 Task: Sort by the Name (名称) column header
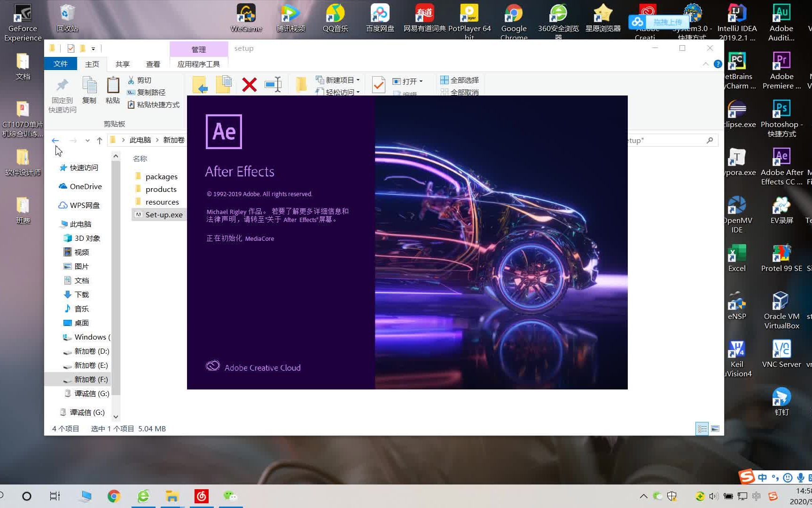tap(140, 159)
